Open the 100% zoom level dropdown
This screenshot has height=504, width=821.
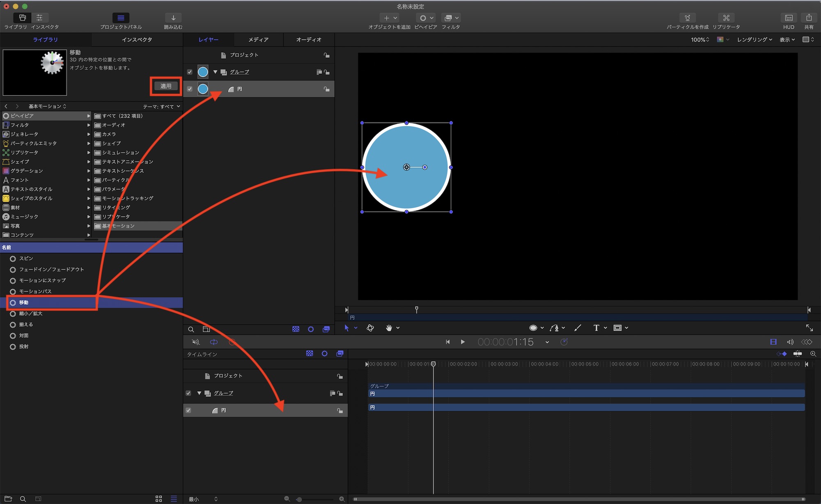(x=699, y=39)
